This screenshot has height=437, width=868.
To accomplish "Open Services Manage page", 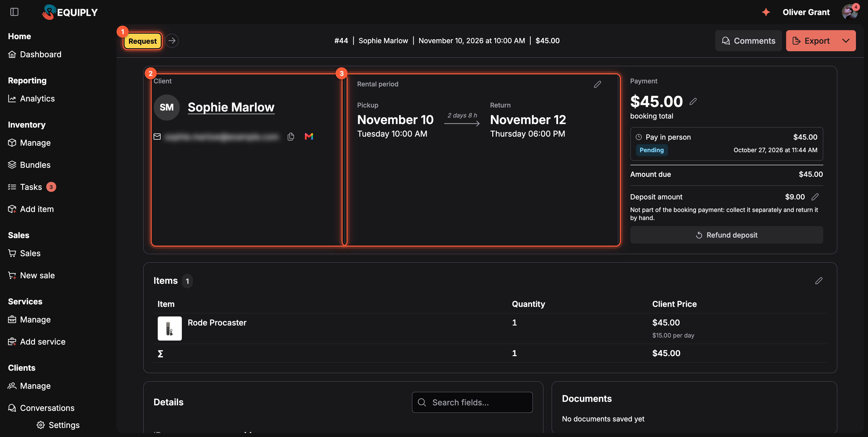I will (x=29, y=319).
